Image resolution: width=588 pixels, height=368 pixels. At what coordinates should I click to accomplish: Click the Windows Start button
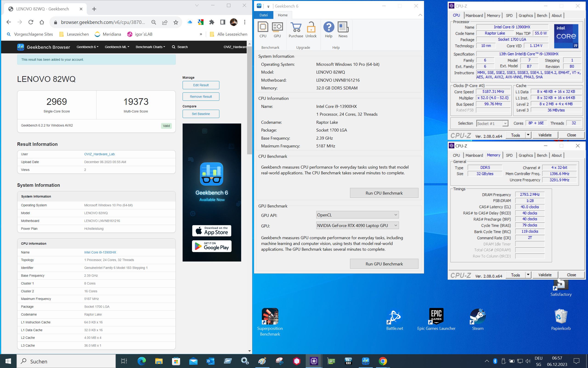[8, 361]
